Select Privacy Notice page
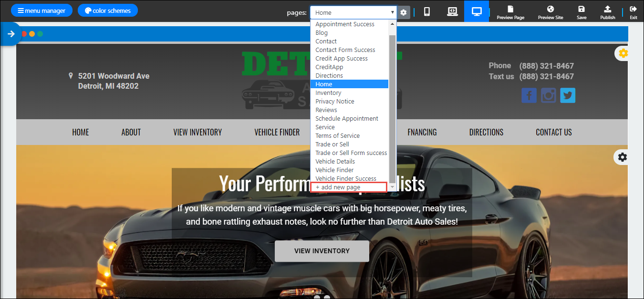This screenshot has height=299, width=644. [350, 102]
